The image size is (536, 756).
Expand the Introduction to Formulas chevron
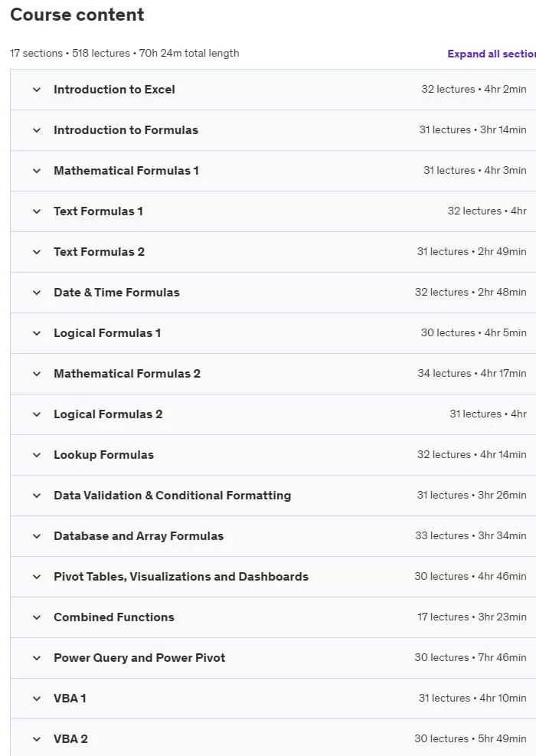(x=37, y=130)
